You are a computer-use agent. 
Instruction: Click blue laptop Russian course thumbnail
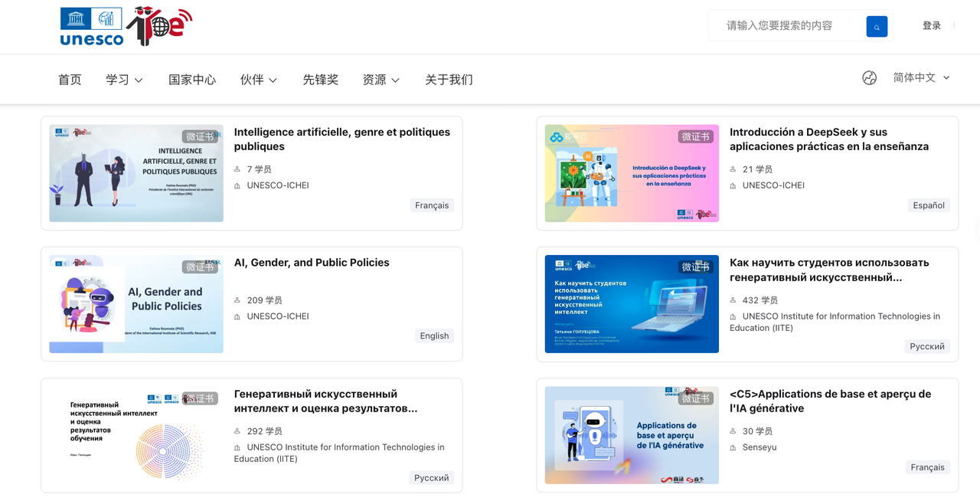click(632, 304)
